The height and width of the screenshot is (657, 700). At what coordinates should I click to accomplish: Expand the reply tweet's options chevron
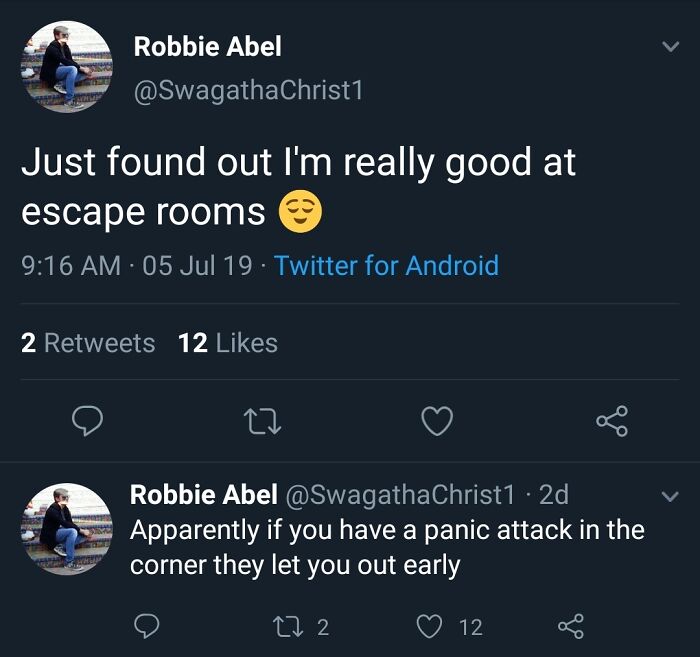668,495
